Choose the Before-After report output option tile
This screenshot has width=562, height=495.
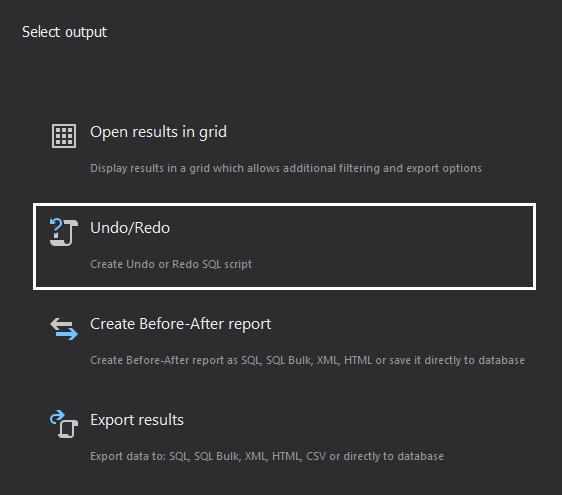pyautogui.click(x=285, y=342)
